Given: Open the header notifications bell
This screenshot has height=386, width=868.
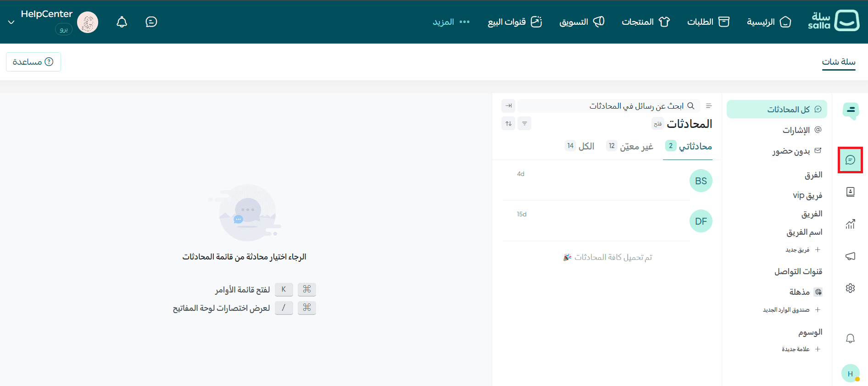Looking at the screenshot, I should tap(122, 22).
